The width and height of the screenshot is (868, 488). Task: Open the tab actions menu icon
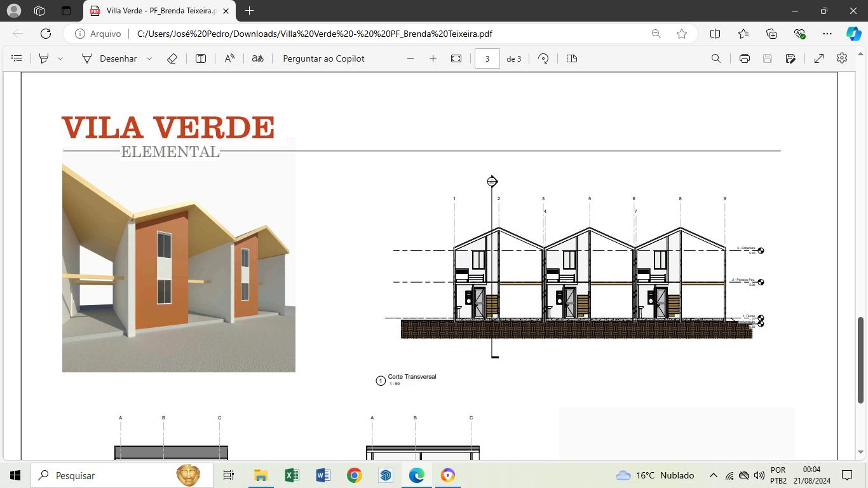coord(66,11)
